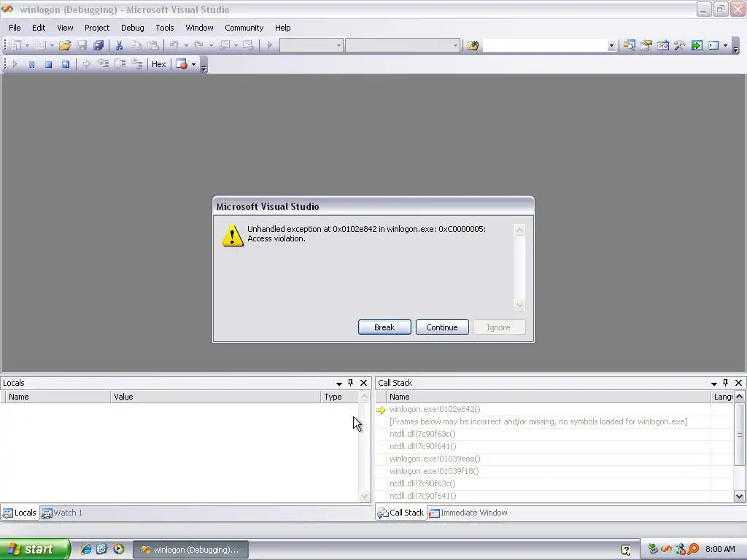Click the Save All icon
This screenshot has height=560, width=747.
pos(98,45)
